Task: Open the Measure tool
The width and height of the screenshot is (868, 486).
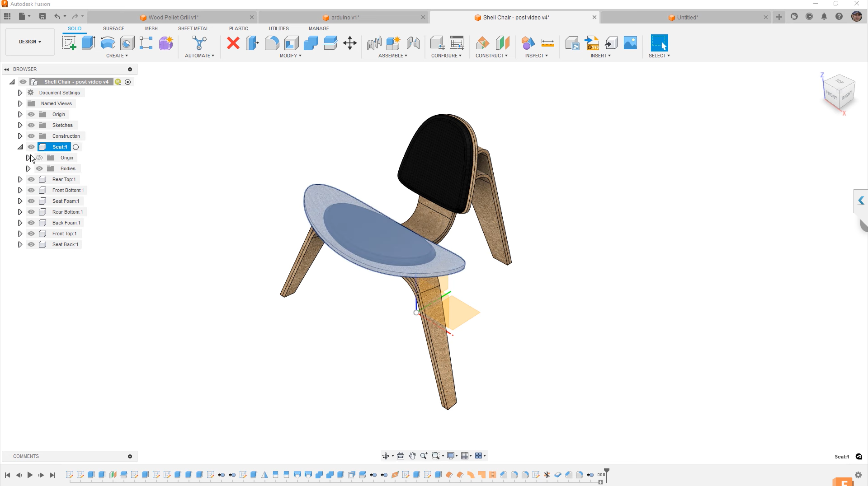Action: point(547,43)
